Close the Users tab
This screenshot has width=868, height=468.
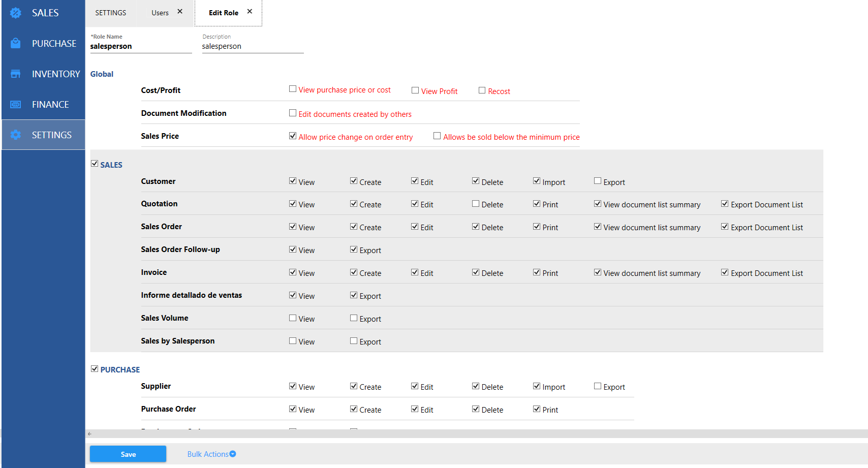[x=180, y=12]
